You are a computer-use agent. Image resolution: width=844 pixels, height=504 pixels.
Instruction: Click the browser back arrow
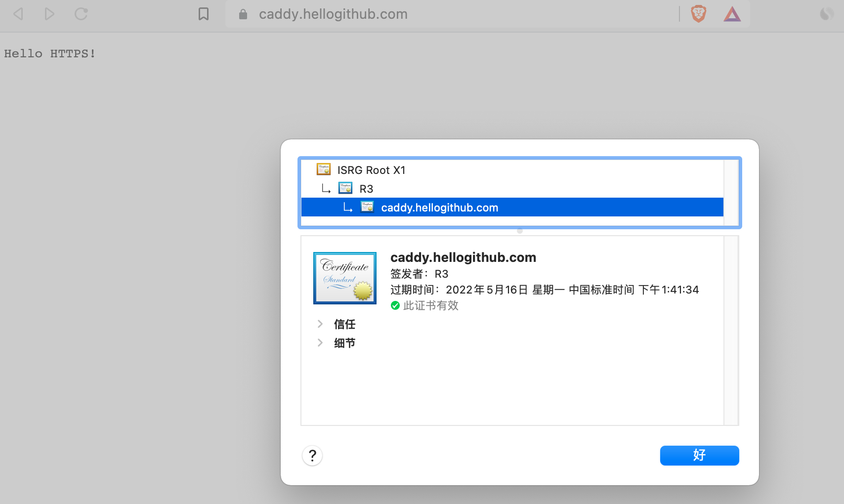(x=18, y=14)
